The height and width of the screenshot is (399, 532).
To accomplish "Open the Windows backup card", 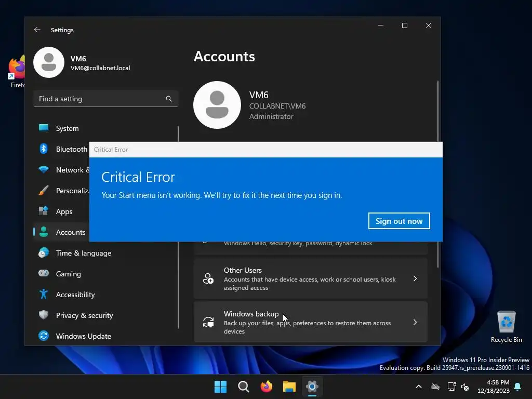I will click(311, 322).
